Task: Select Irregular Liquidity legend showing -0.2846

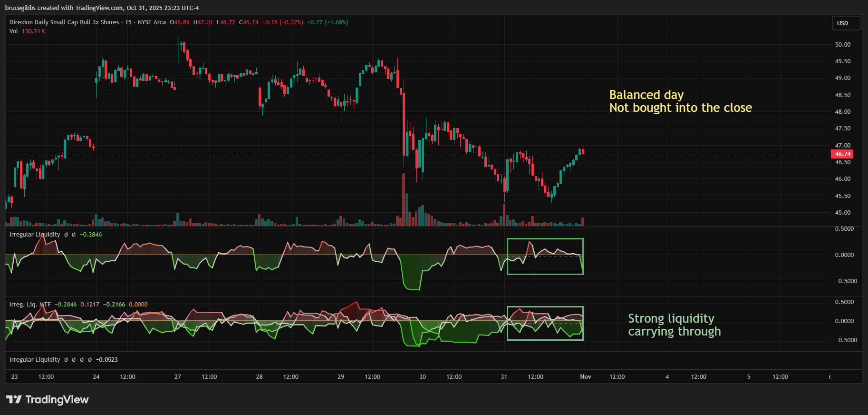Action: [35, 235]
